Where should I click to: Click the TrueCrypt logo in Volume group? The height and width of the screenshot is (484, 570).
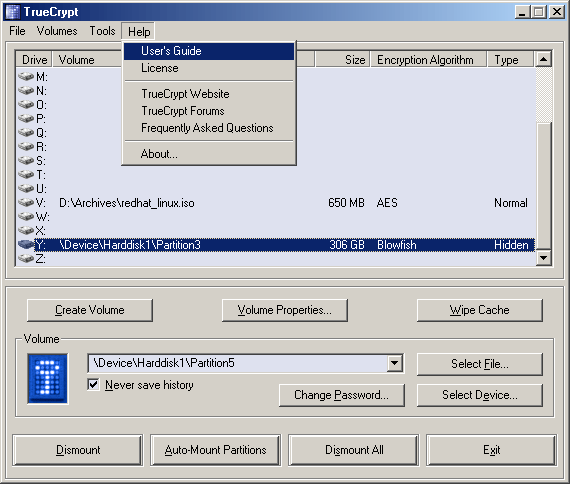coord(48,379)
